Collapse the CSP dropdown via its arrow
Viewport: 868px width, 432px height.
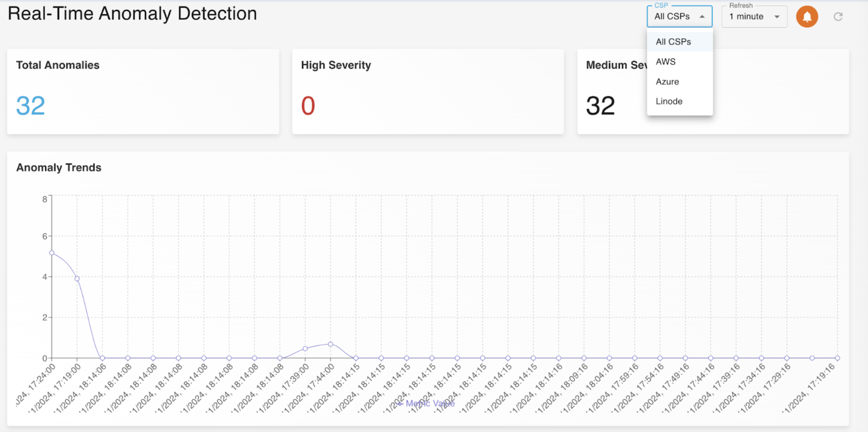[702, 17]
